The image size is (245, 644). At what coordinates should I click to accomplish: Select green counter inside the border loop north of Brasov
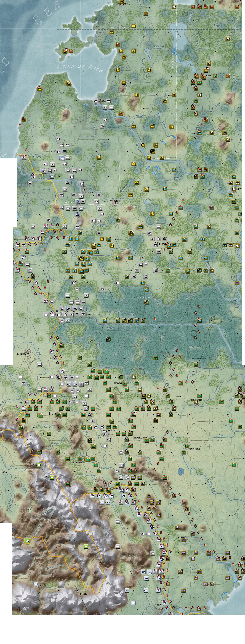(x=86, y=547)
